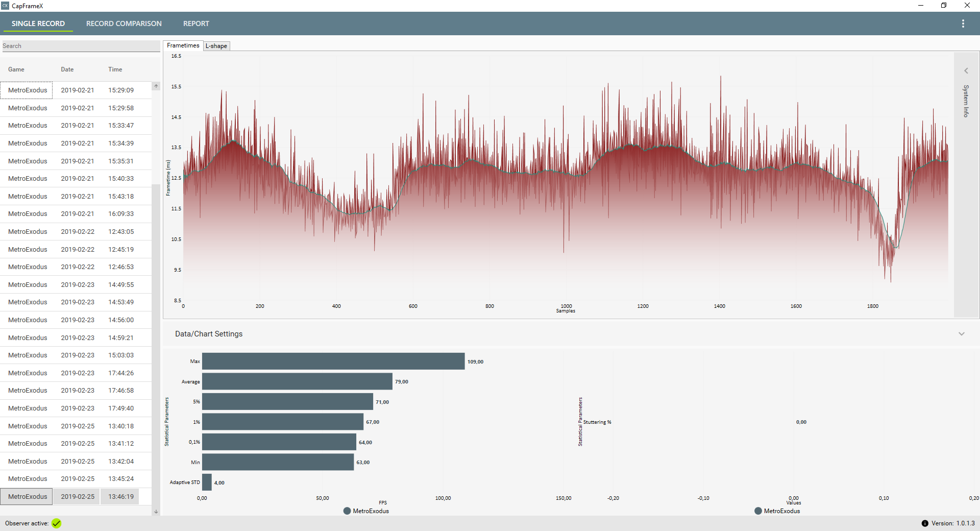Switch to Single Record tab
Viewport: 980px width, 531px height.
38,23
